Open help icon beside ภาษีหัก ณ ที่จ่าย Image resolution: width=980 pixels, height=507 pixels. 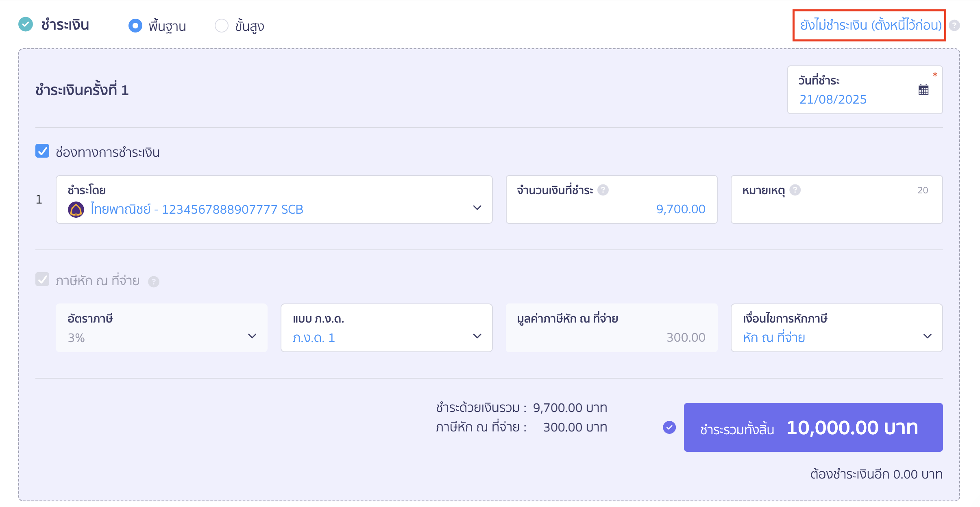[x=153, y=282]
